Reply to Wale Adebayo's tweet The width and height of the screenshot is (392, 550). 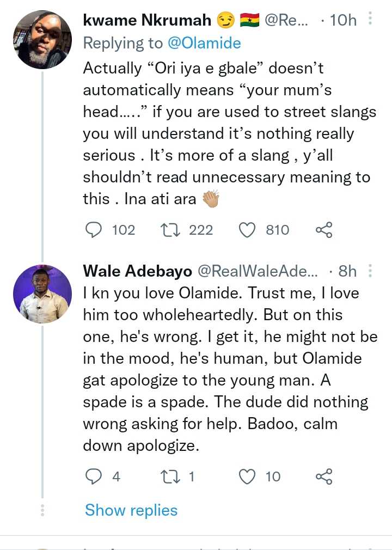[x=94, y=477]
